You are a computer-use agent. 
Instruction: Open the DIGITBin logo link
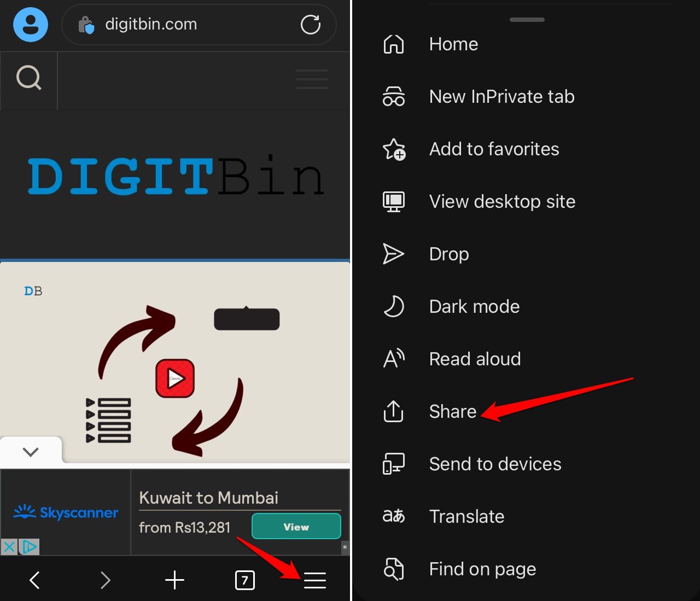click(x=176, y=177)
